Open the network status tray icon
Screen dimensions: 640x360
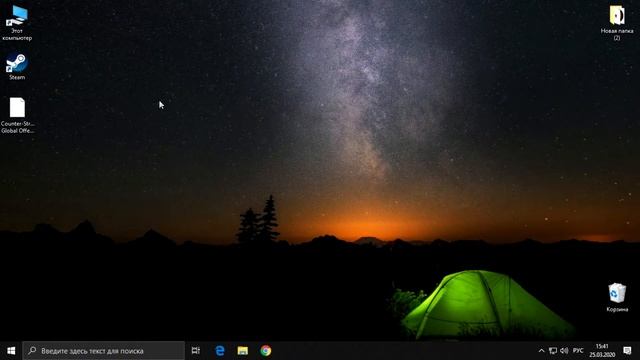pos(553,351)
